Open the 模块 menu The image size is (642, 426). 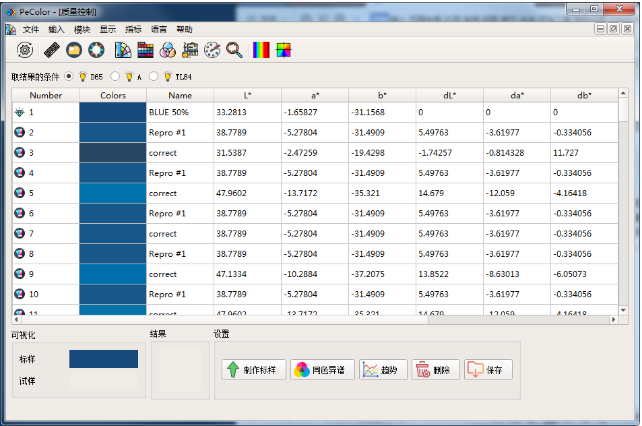coord(82,29)
